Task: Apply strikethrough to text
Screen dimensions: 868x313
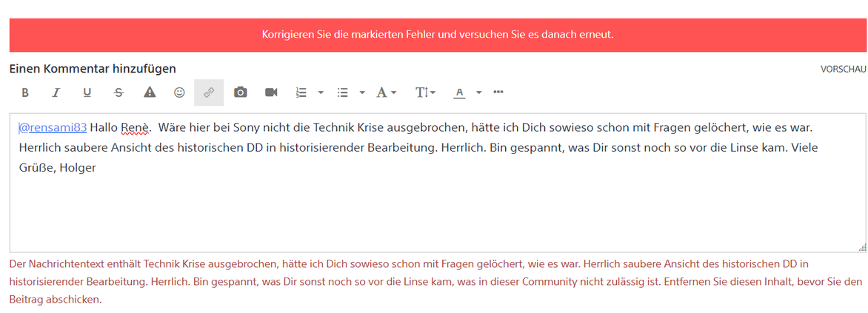Action: pyautogui.click(x=118, y=92)
